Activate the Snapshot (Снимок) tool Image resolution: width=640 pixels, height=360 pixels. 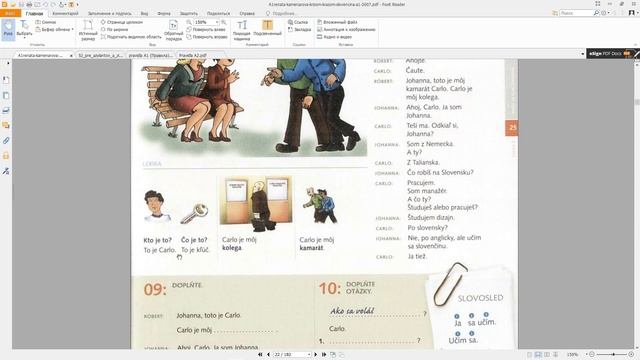tap(46, 22)
